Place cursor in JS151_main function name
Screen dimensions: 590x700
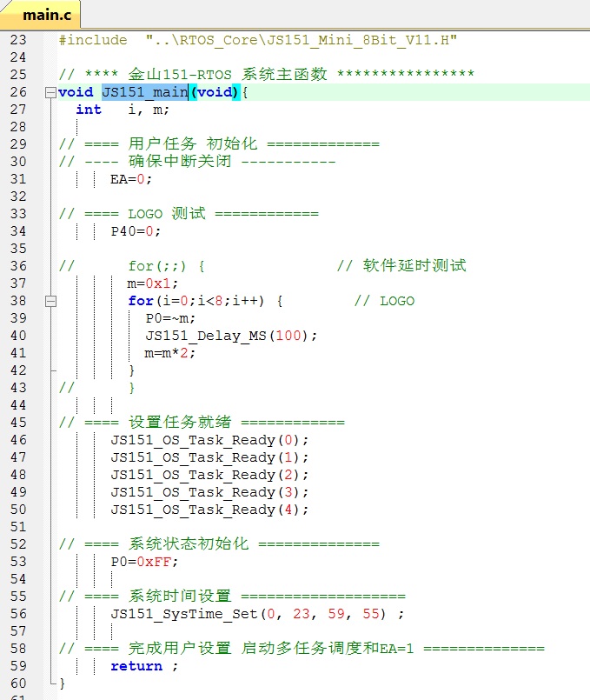click(145, 92)
